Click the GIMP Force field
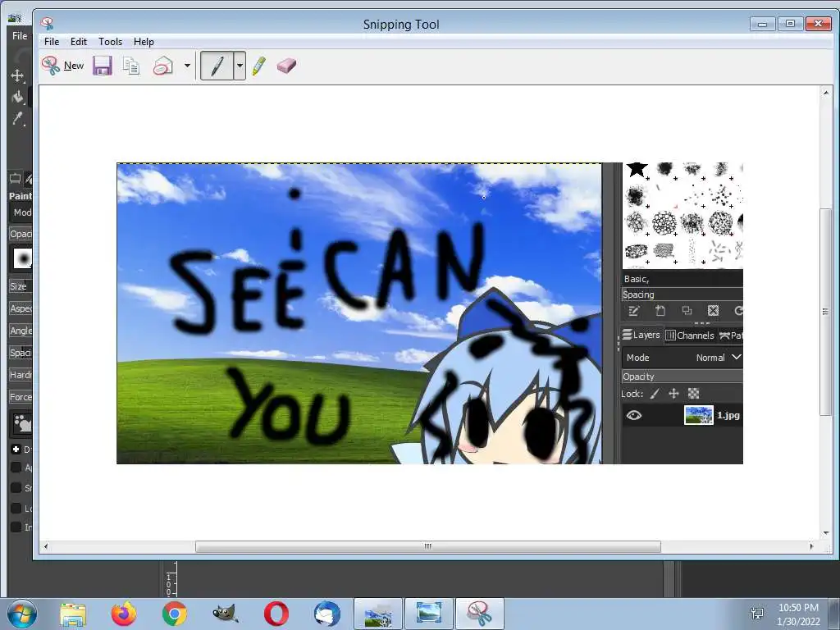Viewport: 840px width, 630px height. (21, 397)
